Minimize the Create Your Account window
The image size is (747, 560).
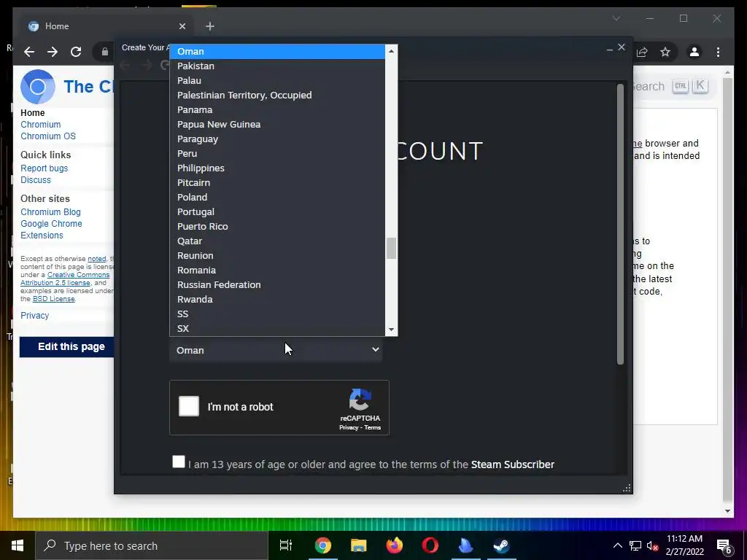coord(609,47)
